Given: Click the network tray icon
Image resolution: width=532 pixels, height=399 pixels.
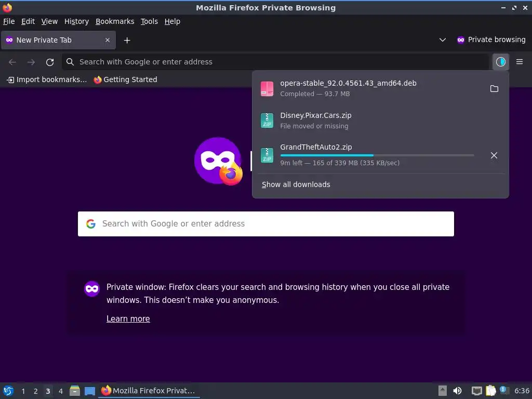Looking at the screenshot, I should pos(477,391).
